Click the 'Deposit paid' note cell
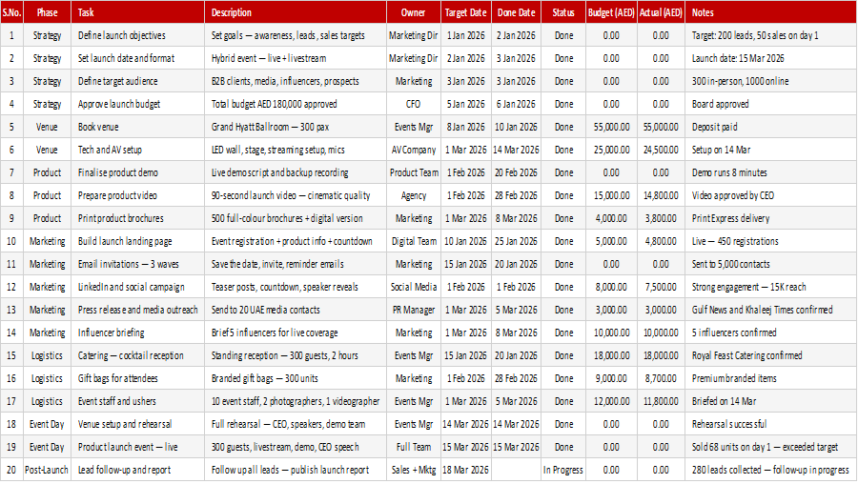Screen dimensions: 858x504 770,127
